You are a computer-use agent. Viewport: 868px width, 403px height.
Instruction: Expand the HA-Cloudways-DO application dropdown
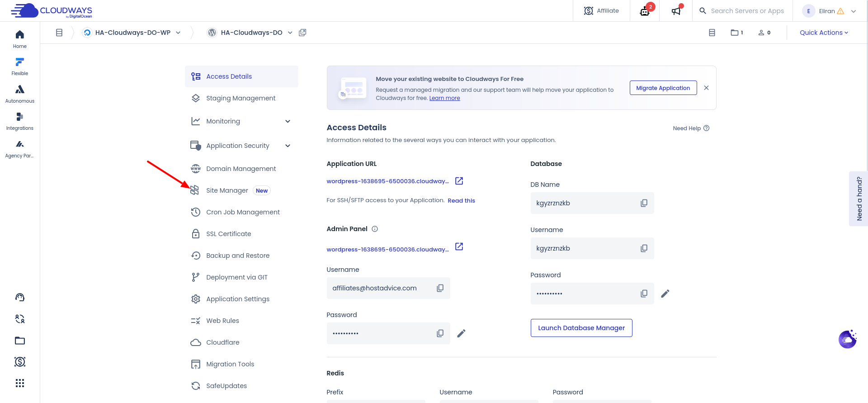click(290, 33)
